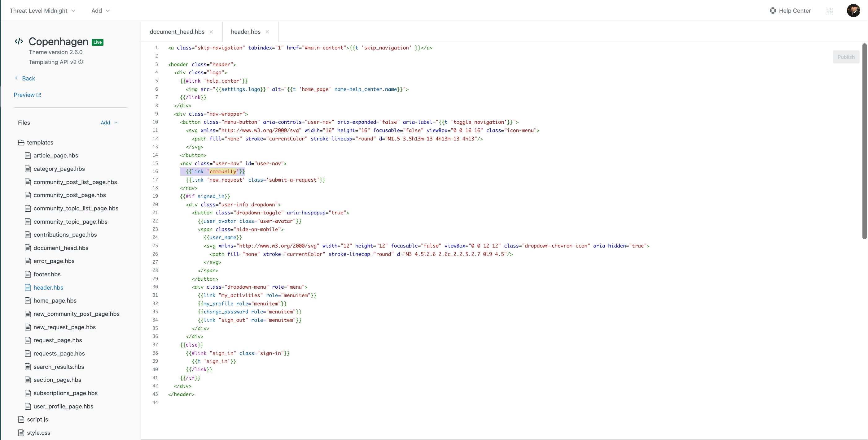Open Threat Level Midnight dropdown
Image resolution: width=868 pixels, height=440 pixels.
42,11
